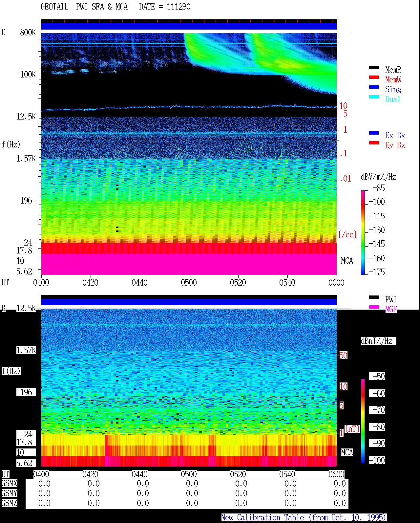Click the "GSMY" row label
Image resolution: width=420 pixels, height=523 pixels.
[x=9, y=493]
